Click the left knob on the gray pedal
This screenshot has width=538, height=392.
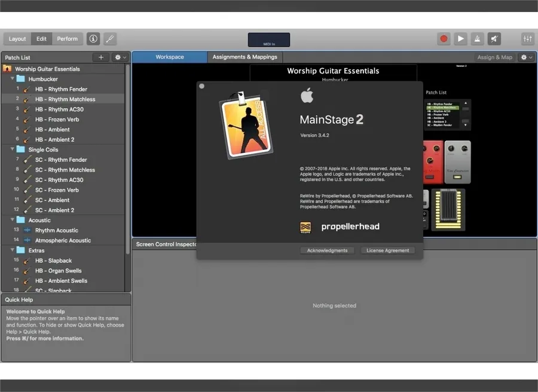(x=451, y=149)
